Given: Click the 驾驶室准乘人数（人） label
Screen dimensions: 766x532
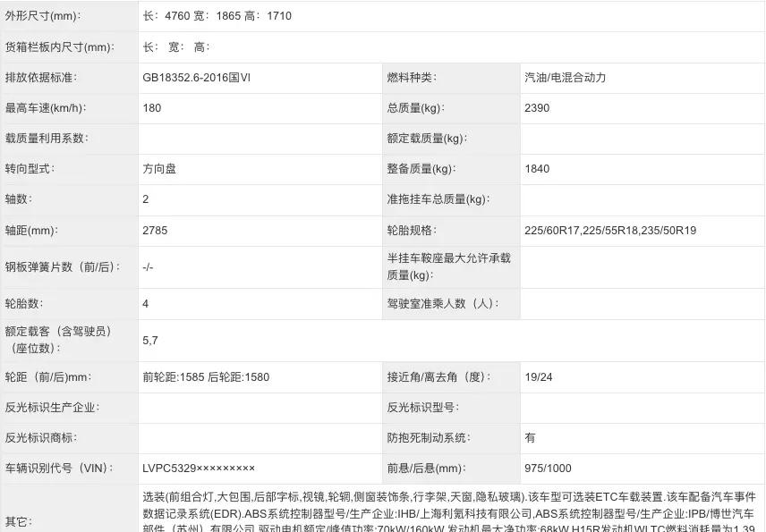Looking at the screenshot, I should [x=443, y=304].
